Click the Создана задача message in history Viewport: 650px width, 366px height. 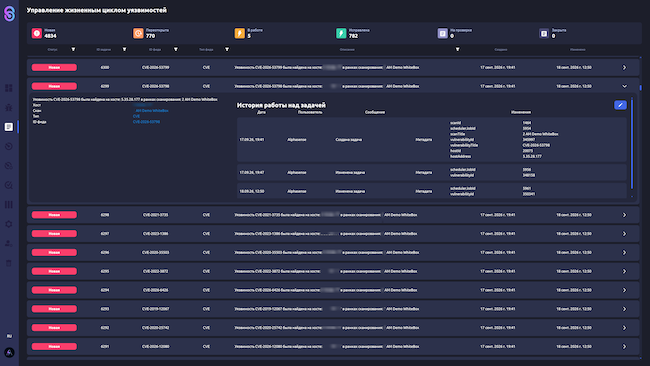pos(348,140)
